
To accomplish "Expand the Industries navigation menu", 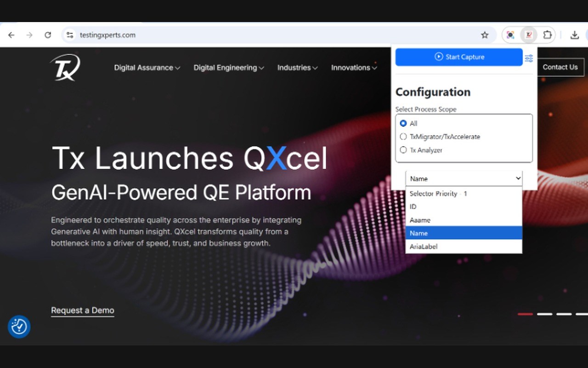I will 298,68.
